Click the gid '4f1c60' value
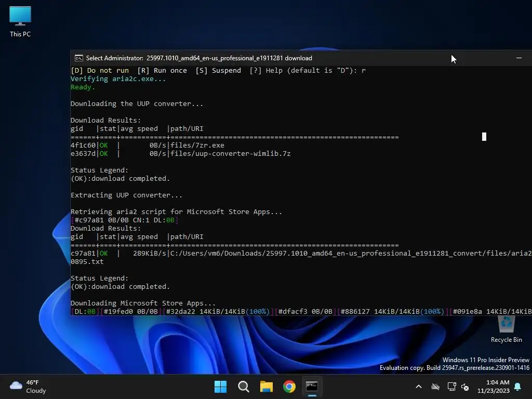Viewport: 532px width, 399px height. coord(83,145)
